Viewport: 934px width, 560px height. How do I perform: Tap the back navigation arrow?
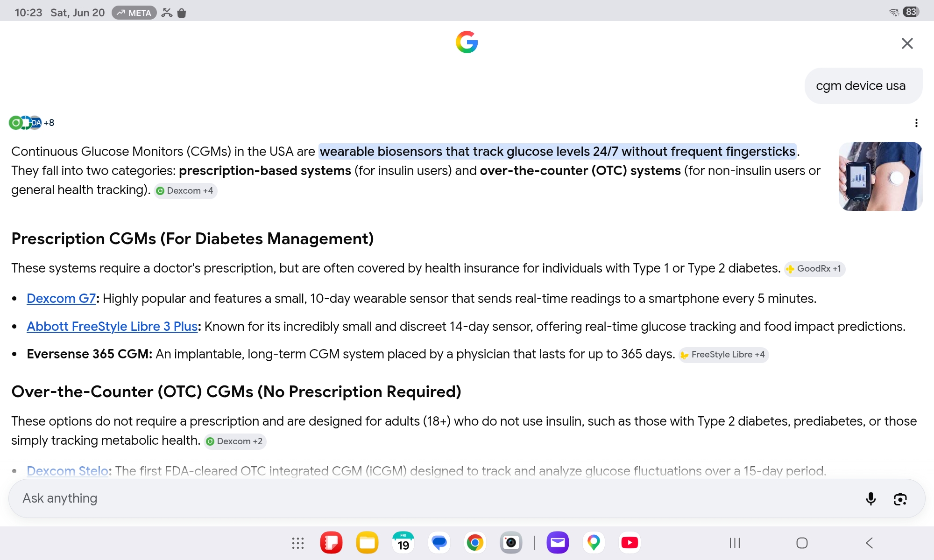point(869,543)
